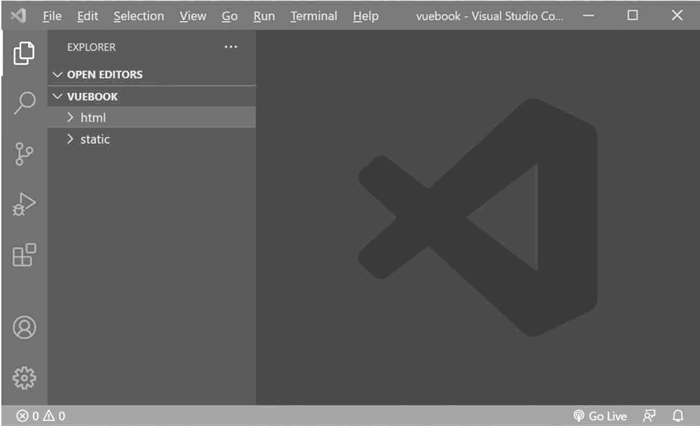Open the Extensions view icon
Image resolution: width=700 pixels, height=426 pixels.
tap(24, 255)
